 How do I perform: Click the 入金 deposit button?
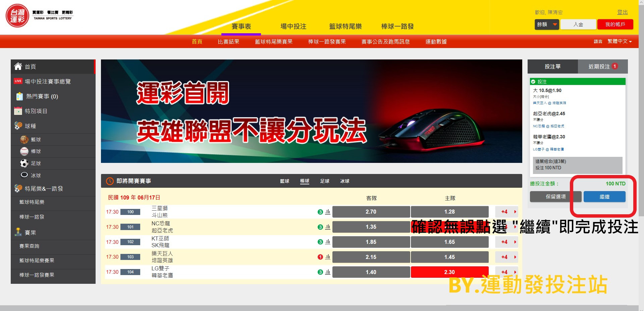click(578, 25)
